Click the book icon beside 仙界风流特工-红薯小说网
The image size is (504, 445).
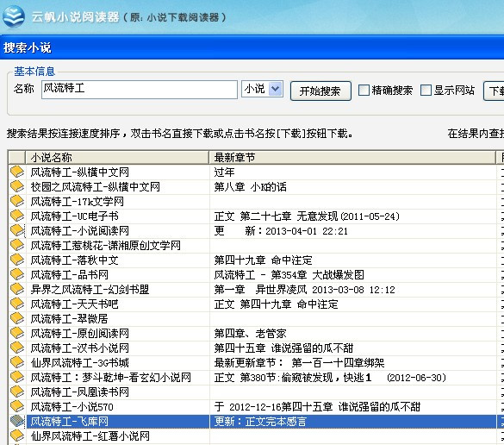17,436
